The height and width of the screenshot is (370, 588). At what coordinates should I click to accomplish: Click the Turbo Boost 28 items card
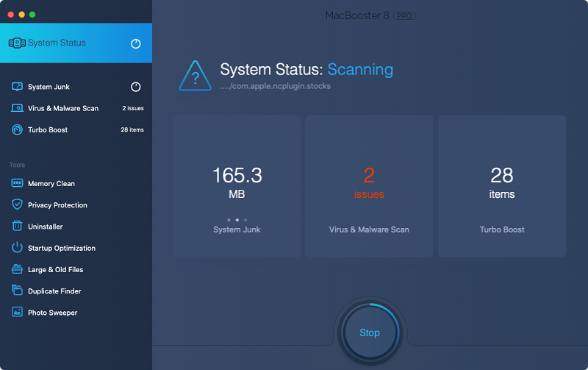click(502, 186)
